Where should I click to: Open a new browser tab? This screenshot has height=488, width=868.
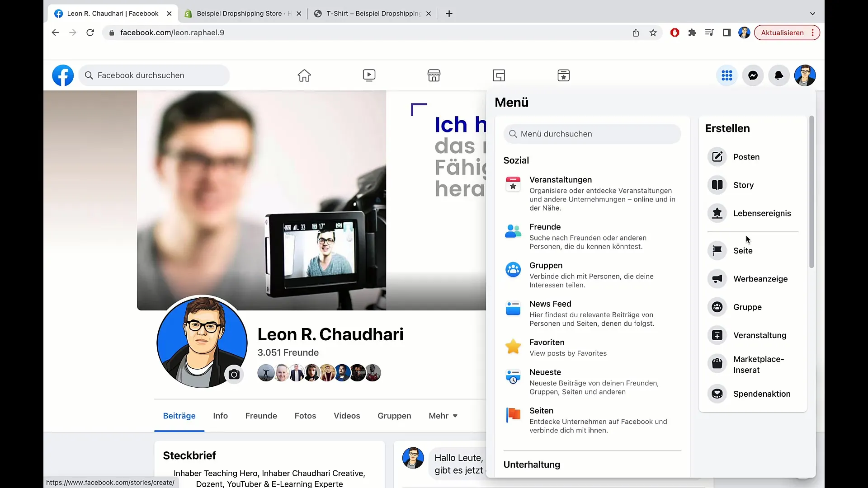[449, 14]
